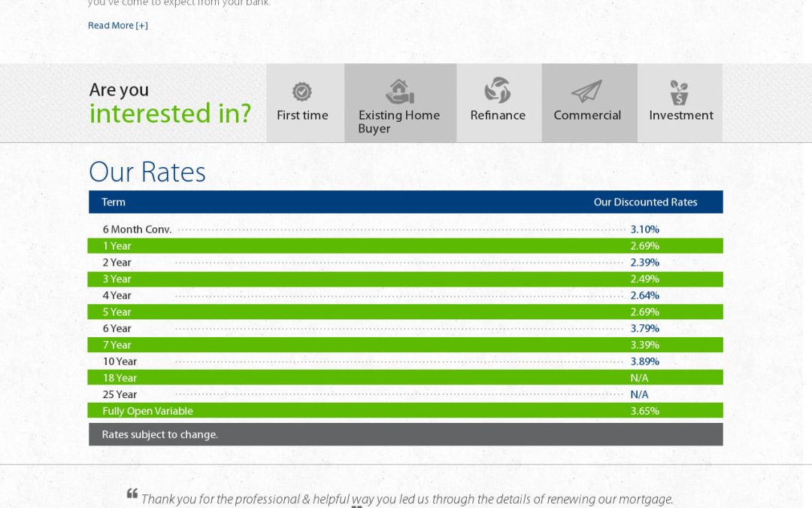Image resolution: width=812 pixels, height=508 pixels.
Task: Select the 2 Year term label
Action: pyautogui.click(x=117, y=263)
